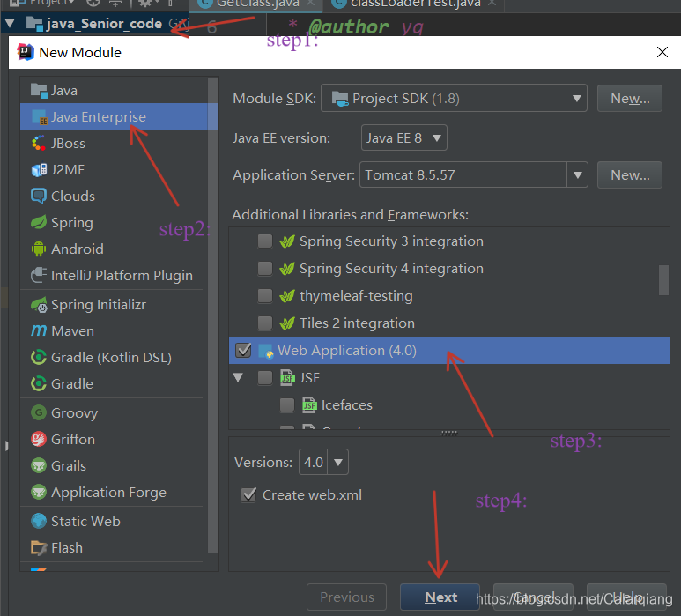Image resolution: width=681 pixels, height=616 pixels.
Task: Select the Gradle (Kotlin DSL) icon
Action: (39, 358)
